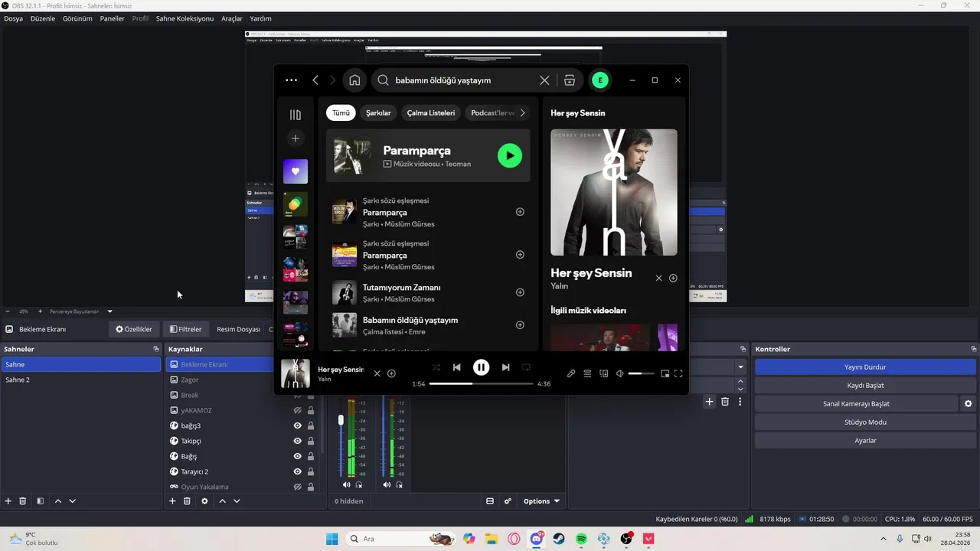Open the Düzenle menu in OBS
Screen dimensions: 980x551
point(43,18)
